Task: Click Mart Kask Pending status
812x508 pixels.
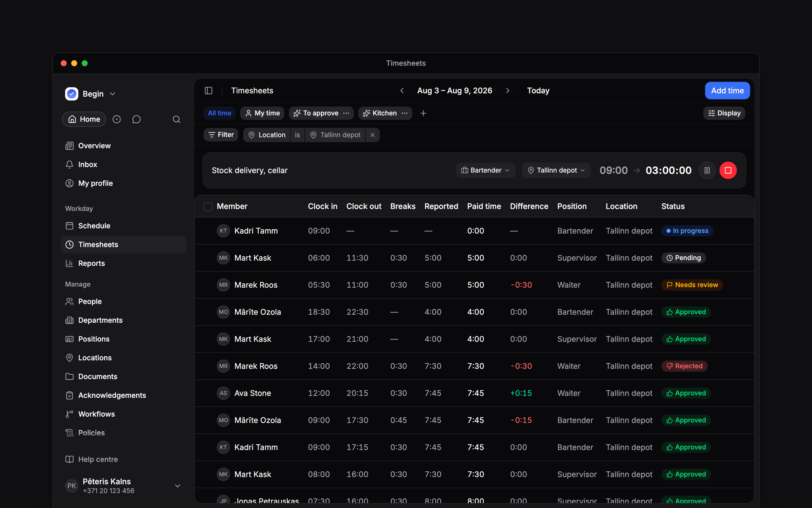Action: click(683, 258)
